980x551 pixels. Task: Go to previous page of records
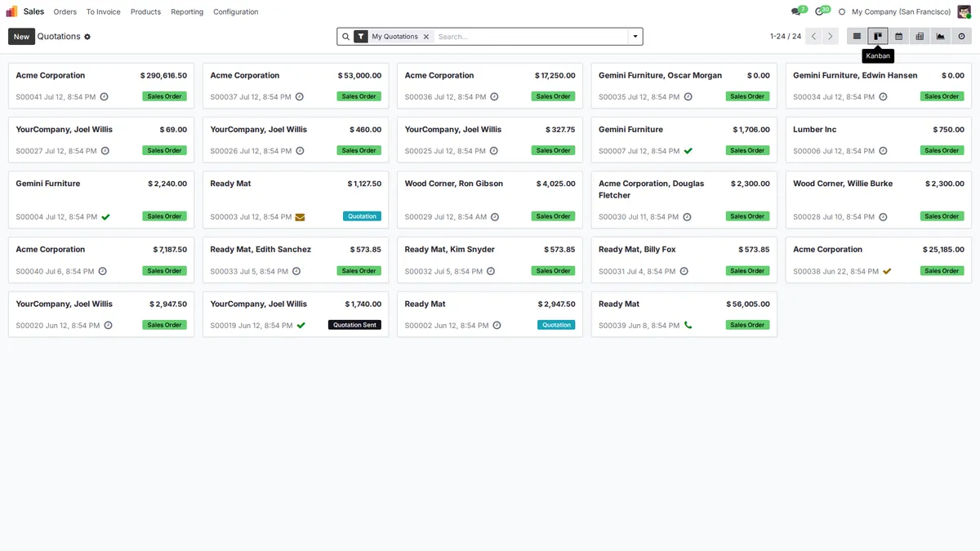point(813,36)
